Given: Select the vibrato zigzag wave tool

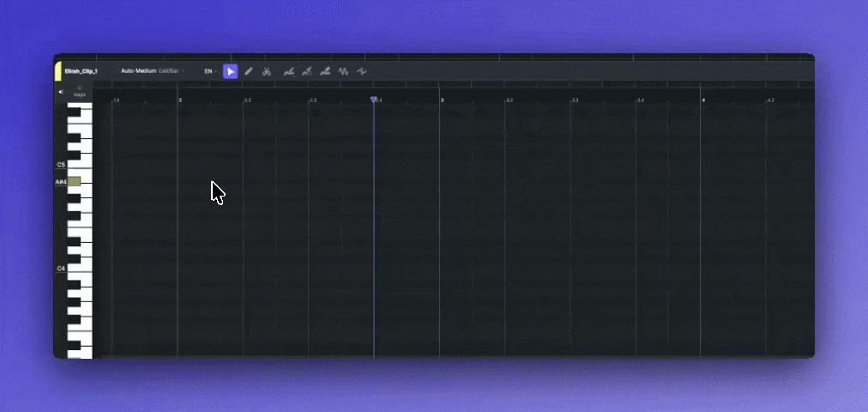Looking at the screenshot, I should coord(343,71).
